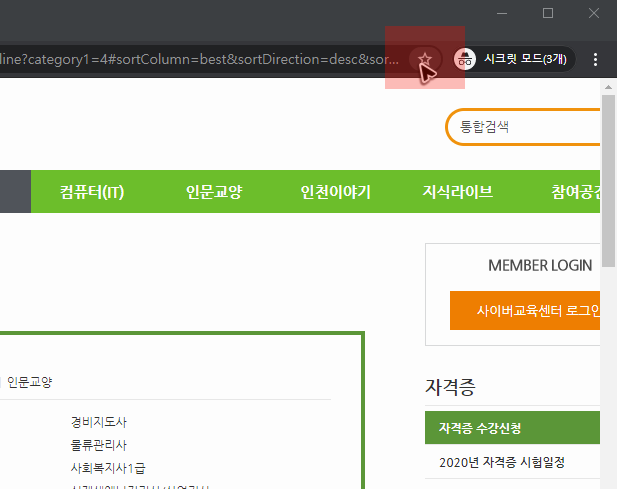This screenshot has width=617, height=489.
Task: Open 2020년 자격증 시험일정 link
Action: click(502, 462)
